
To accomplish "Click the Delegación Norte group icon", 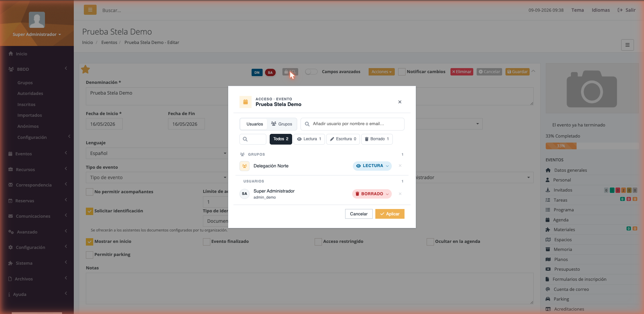I will coord(245,166).
